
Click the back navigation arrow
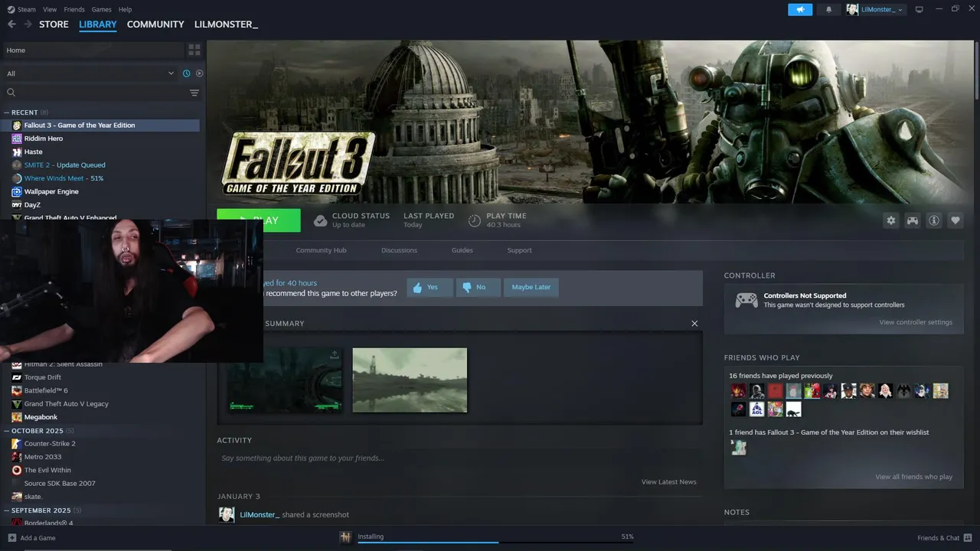pos(11,24)
